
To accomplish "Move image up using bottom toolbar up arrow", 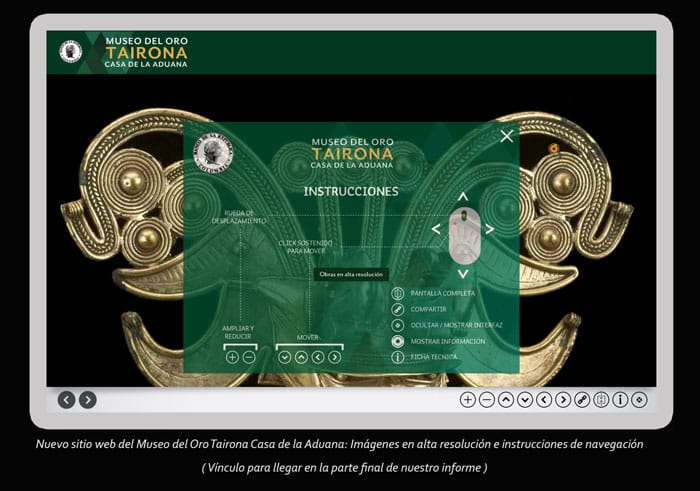I will coord(506,399).
